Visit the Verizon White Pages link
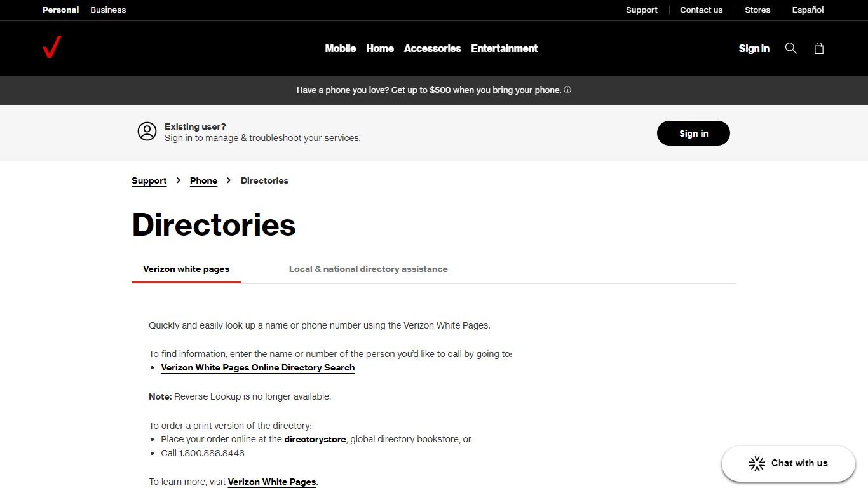 pos(272,482)
